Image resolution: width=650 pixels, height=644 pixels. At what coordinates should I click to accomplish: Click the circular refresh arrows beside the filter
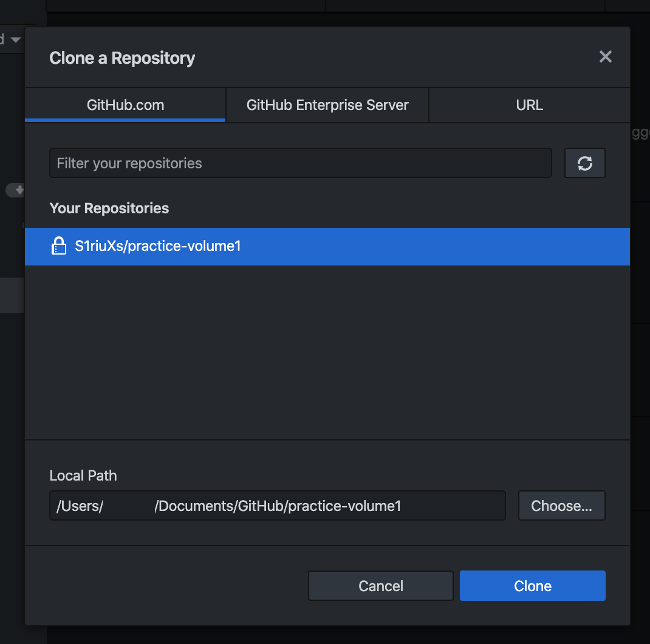click(x=584, y=163)
